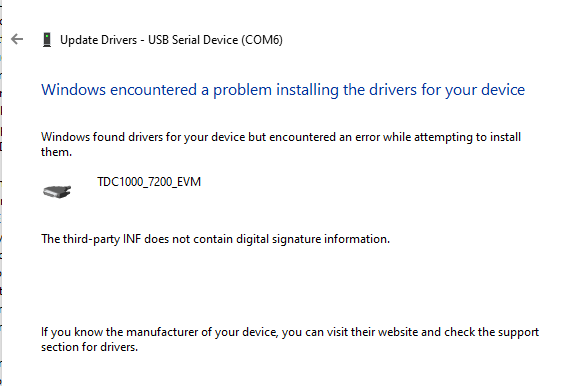Click the word 'them.' under found drivers

click(x=56, y=152)
